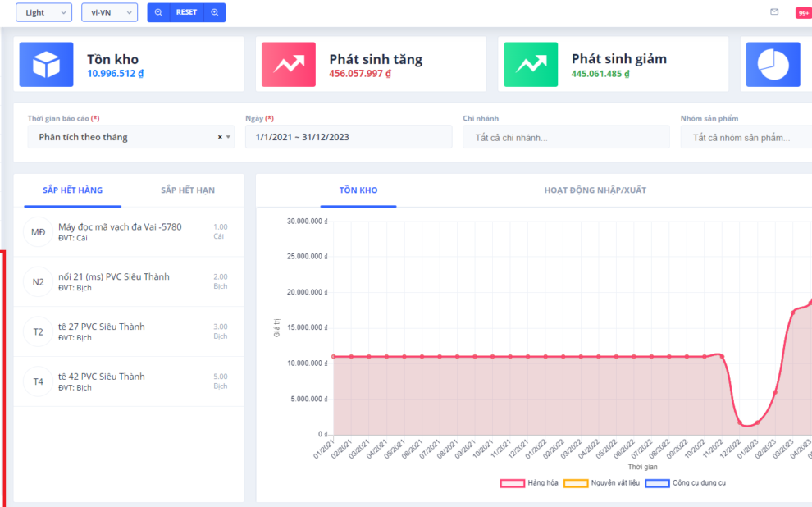
Task: Toggle Hàng hóa legend series
Action: click(529, 483)
